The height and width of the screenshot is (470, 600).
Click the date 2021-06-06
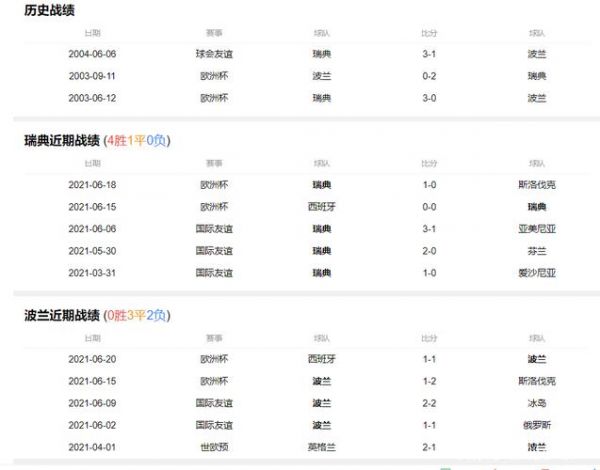[92, 229]
